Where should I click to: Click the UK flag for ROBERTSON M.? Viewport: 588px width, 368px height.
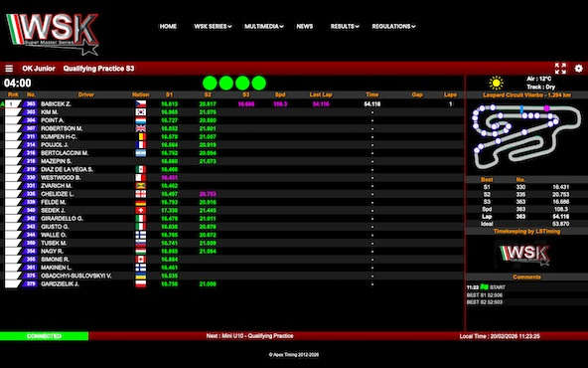(141, 128)
